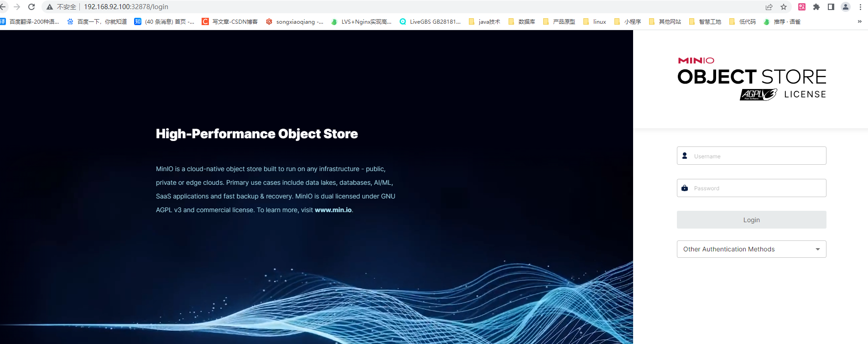Open the 知乎 首页 bookmark
The image size is (868, 344).
pos(164,21)
